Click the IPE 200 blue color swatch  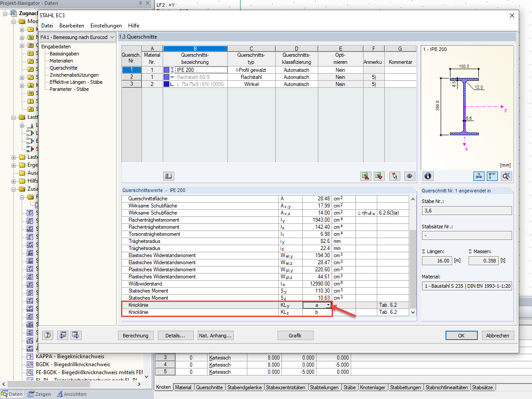pos(166,70)
